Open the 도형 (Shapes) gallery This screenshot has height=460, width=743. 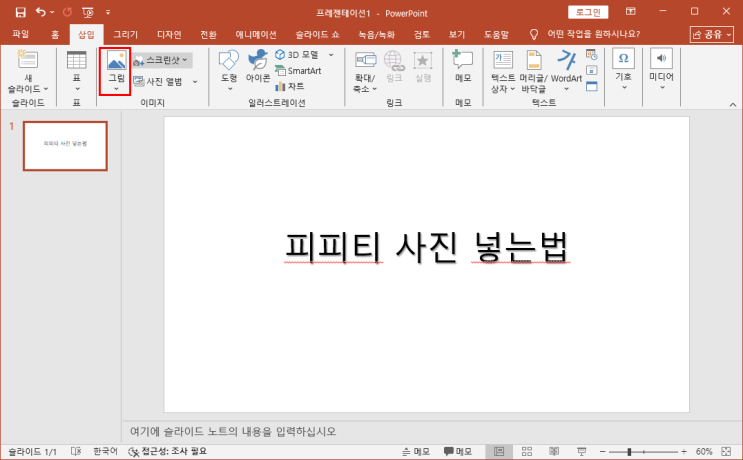point(228,63)
